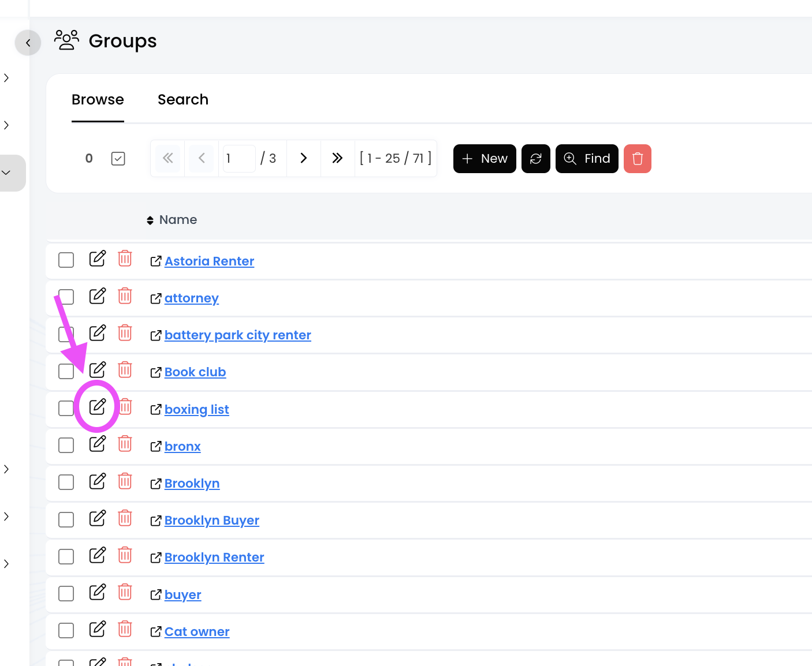812x666 pixels.
Task: Delete the Astoria Renter group via trash icon
Action: [125, 259]
